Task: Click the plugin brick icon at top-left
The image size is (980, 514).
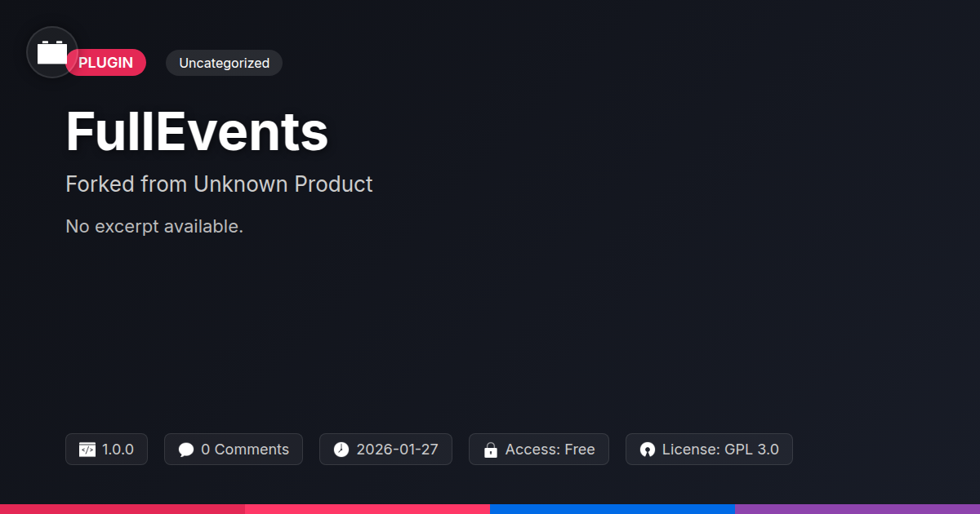Action: [52, 52]
